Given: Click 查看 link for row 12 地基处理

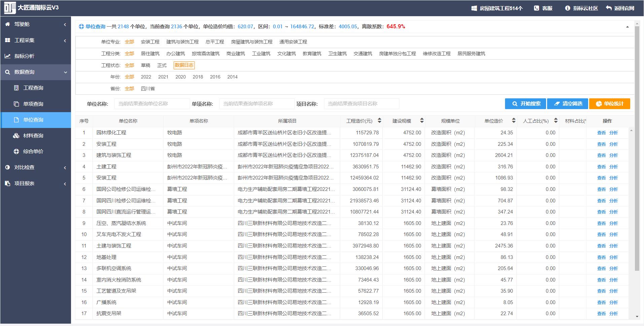Looking at the screenshot, I should pos(601,257).
